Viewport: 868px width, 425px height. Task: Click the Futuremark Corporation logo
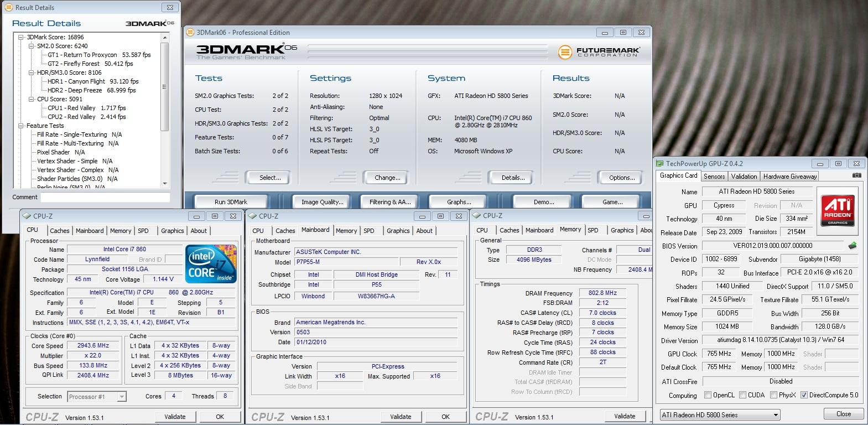[599, 52]
